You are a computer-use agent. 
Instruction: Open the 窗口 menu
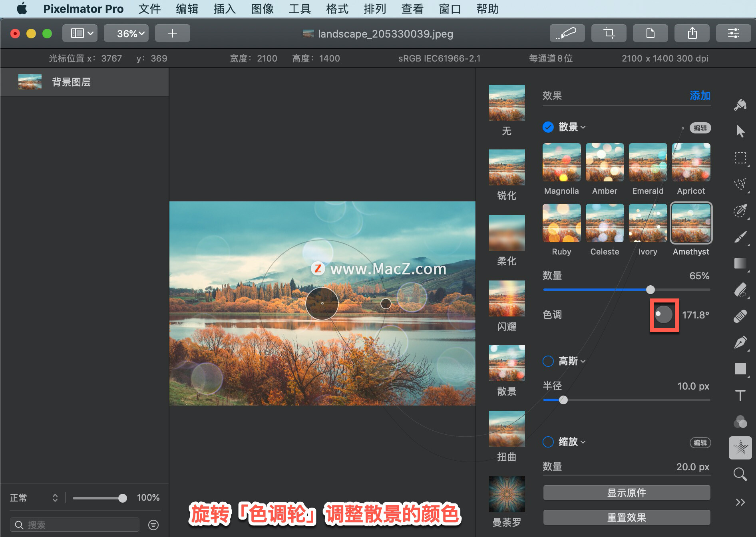tap(450, 9)
